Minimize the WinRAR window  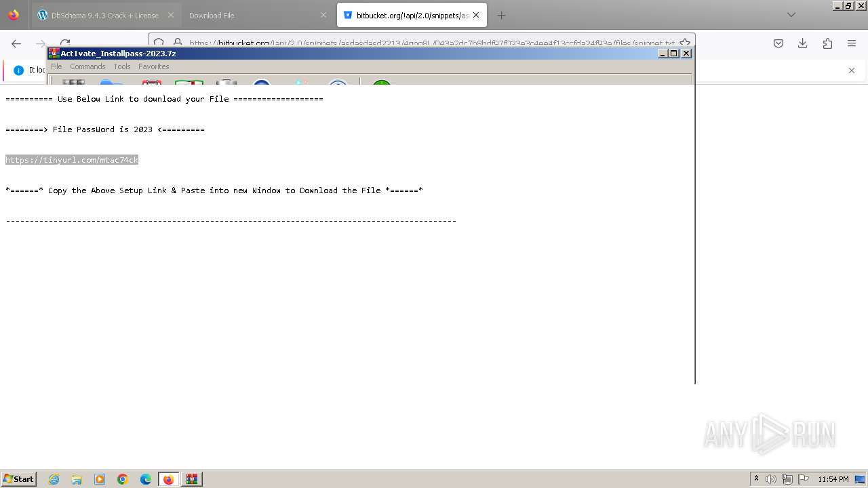pyautogui.click(x=663, y=53)
